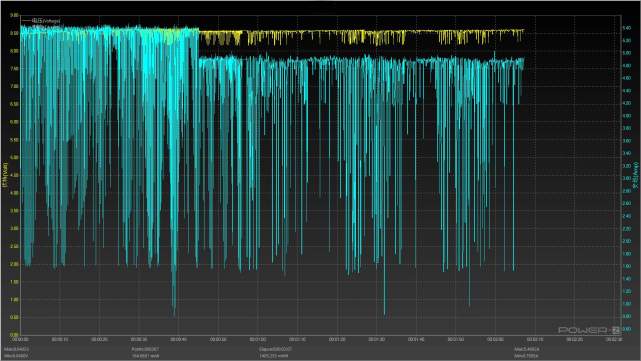Click the last time label on axis
641x361 pixels.
[614, 339]
